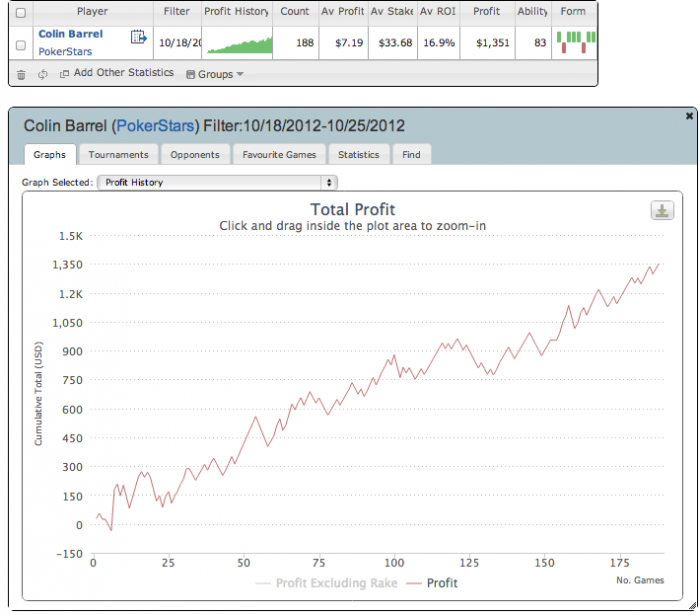Sort by the Av ROI column header
700x615 pixels.
[x=438, y=12]
